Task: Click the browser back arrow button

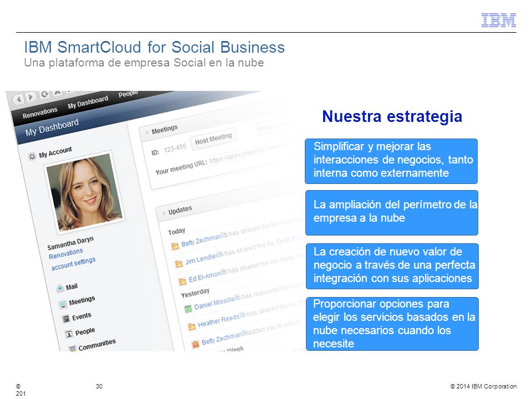Action: (19, 99)
